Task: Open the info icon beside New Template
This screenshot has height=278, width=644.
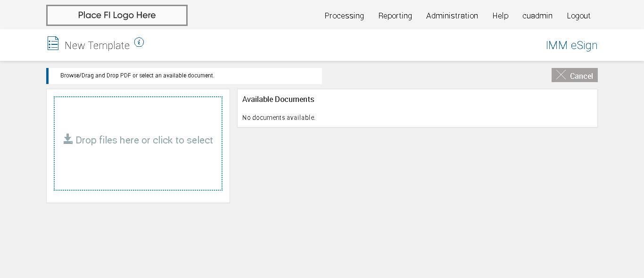Action: 139,42
